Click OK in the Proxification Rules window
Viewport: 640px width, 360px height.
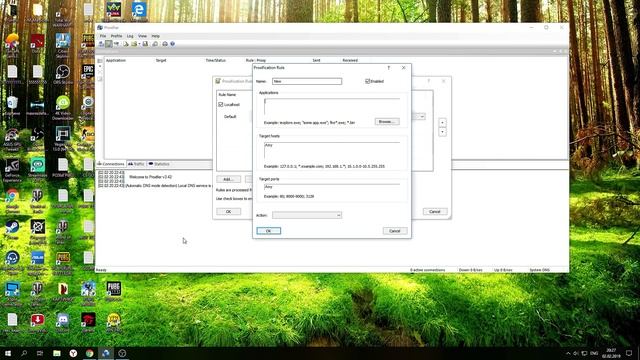(x=229, y=211)
